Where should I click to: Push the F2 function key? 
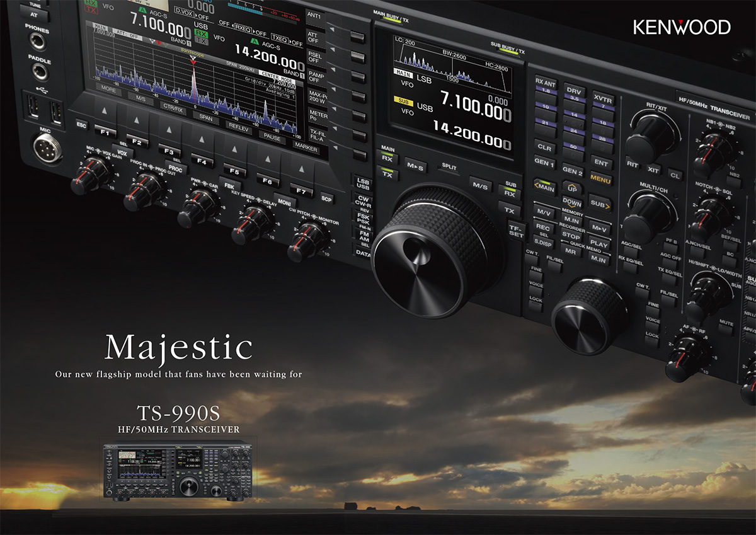pos(137,141)
